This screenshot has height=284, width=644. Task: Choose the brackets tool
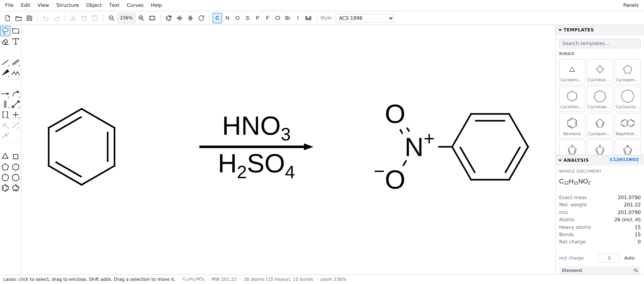5,115
